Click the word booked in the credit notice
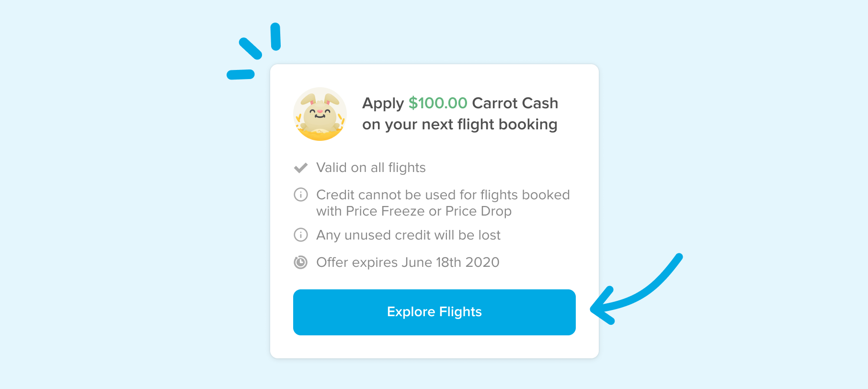 tap(546, 195)
